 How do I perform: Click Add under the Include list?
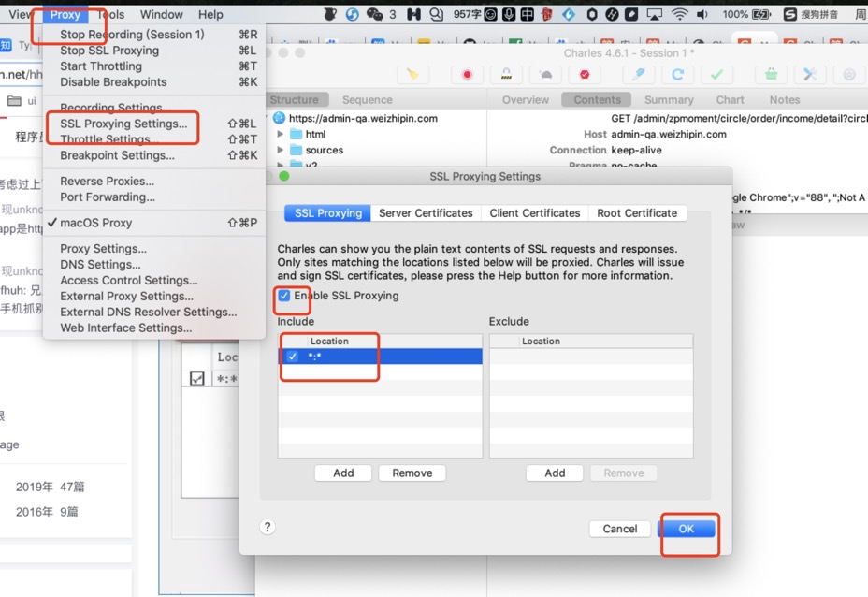tap(343, 473)
